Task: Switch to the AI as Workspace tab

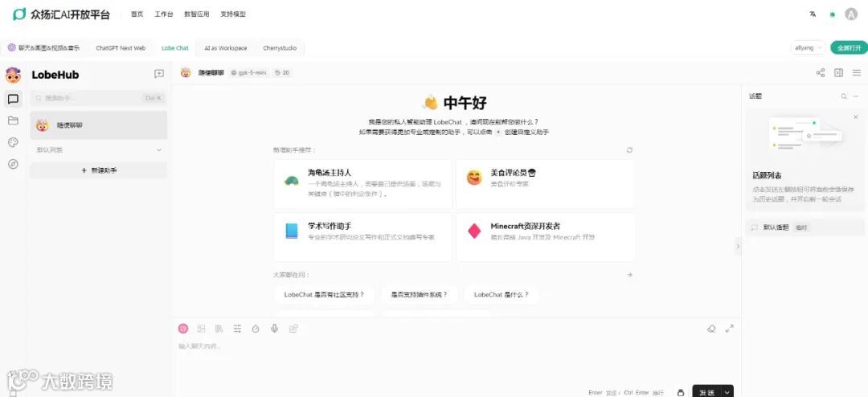Action: tap(225, 48)
